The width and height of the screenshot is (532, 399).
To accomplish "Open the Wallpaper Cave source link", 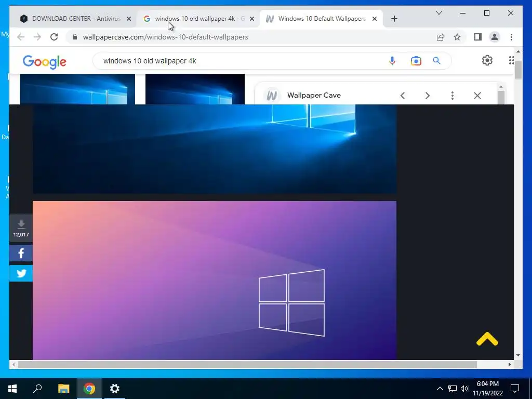I will click(x=314, y=96).
